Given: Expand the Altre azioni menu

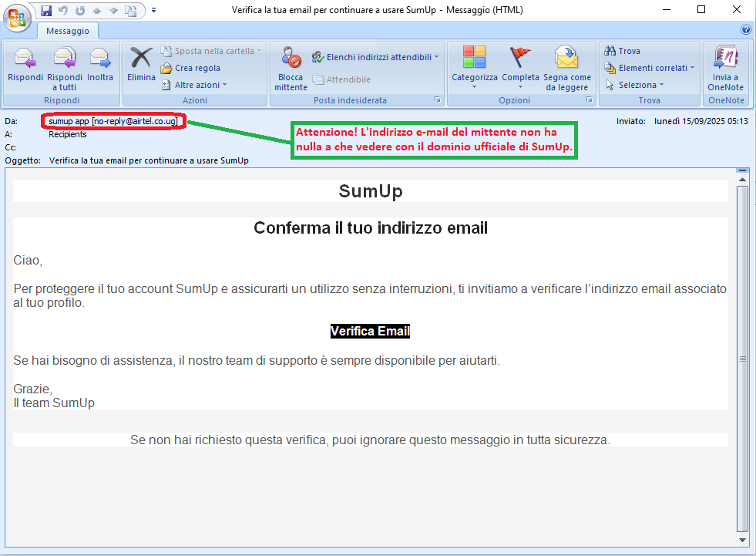Looking at the screenshot, I should pos(194,85).
